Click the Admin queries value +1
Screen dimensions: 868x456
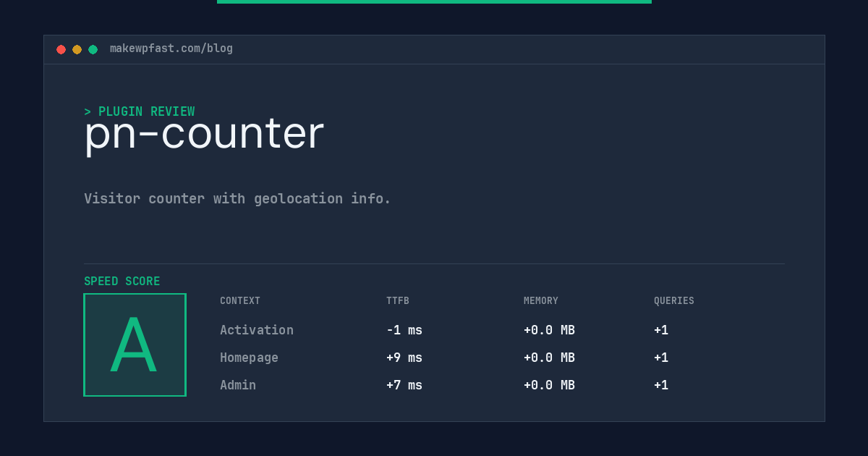[x=661, y=385]
